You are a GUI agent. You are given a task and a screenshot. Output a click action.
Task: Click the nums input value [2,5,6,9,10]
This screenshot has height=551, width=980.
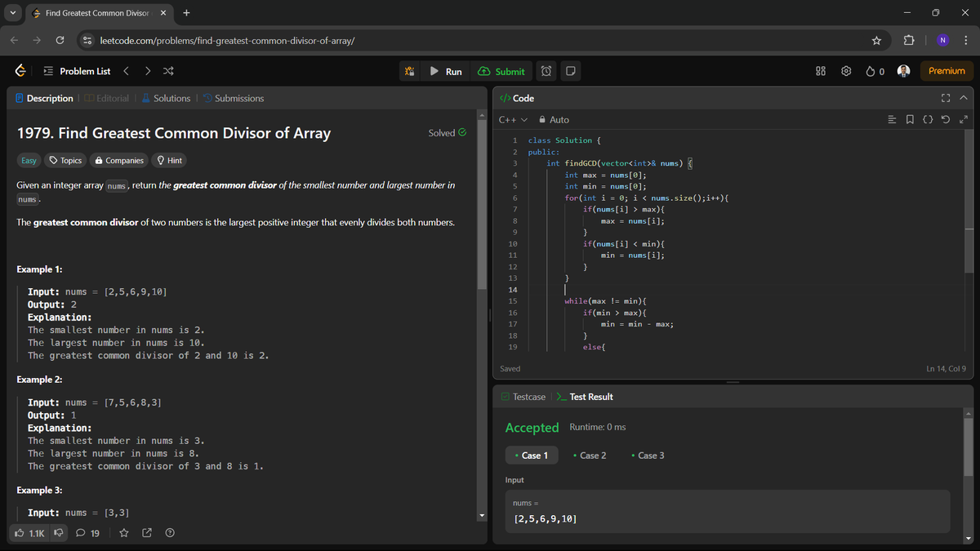[x=546, y=519]
